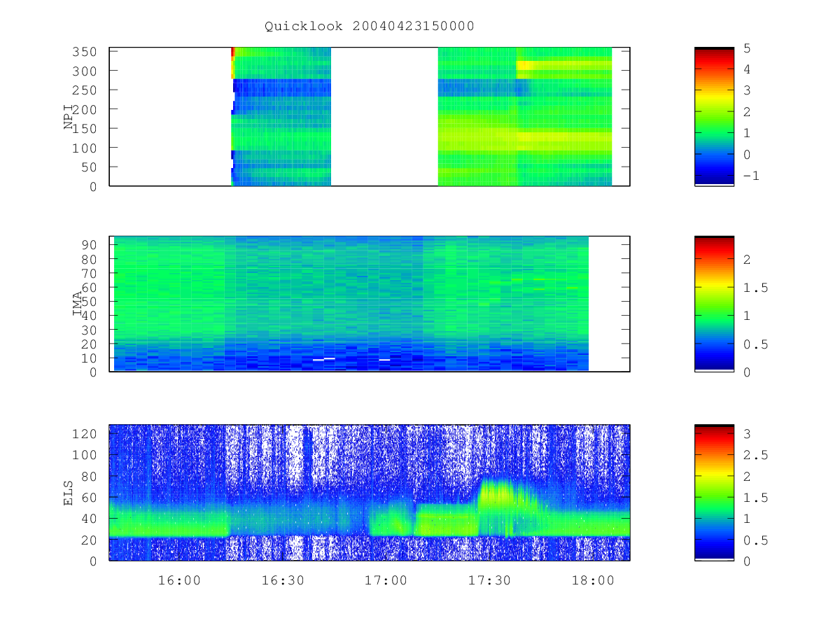Click the IMA color scale bar
840x630 pixels.
tap(714, 303)
